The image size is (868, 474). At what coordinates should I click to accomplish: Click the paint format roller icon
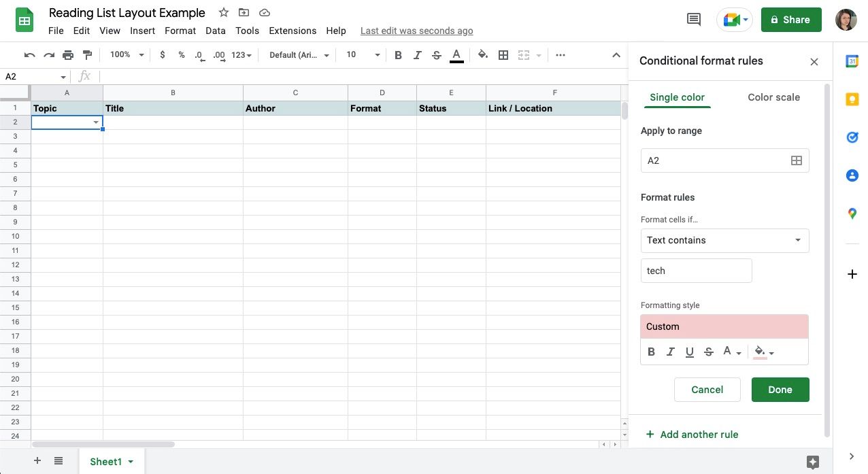87,55
